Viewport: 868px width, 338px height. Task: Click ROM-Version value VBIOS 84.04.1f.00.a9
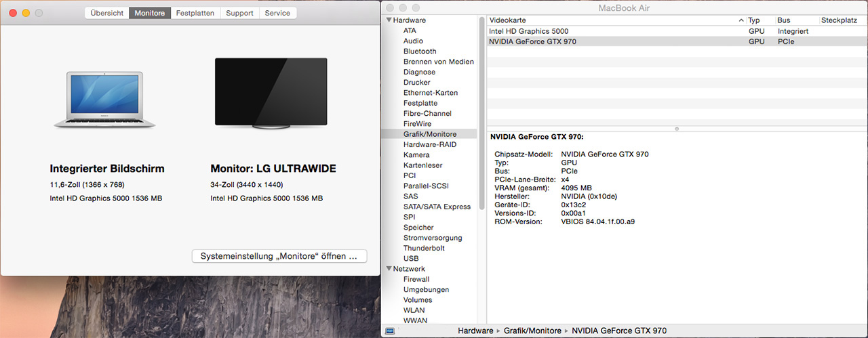tap(598, 221)
